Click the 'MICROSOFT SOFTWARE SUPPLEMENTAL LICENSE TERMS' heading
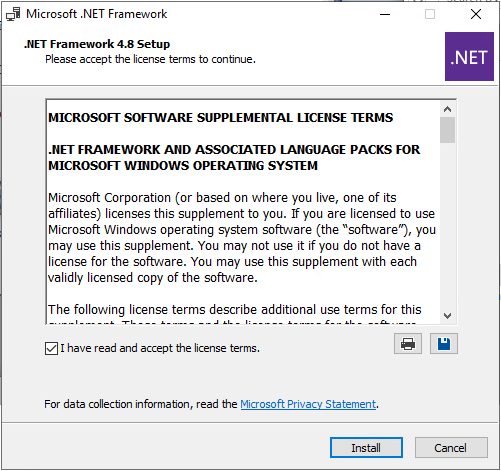501x471 pixels. pyautogui.click(x=220, y=118)
